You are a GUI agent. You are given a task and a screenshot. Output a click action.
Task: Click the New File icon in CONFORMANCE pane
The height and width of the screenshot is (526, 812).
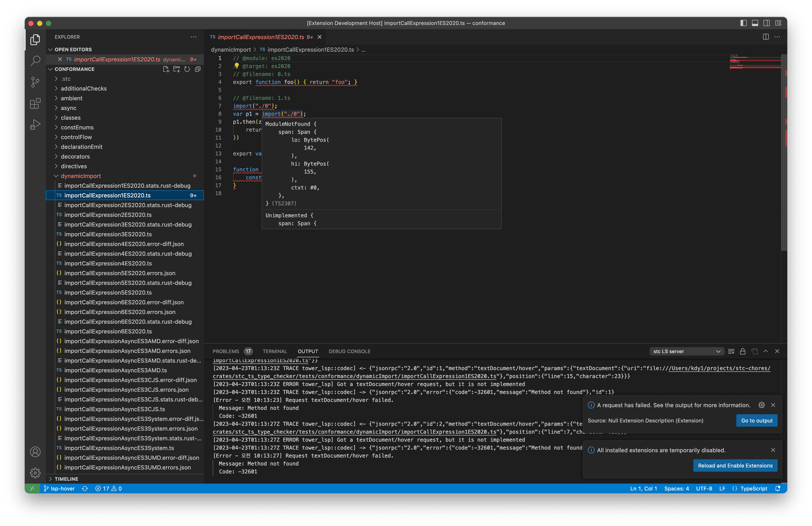click(x=166, y=69)
